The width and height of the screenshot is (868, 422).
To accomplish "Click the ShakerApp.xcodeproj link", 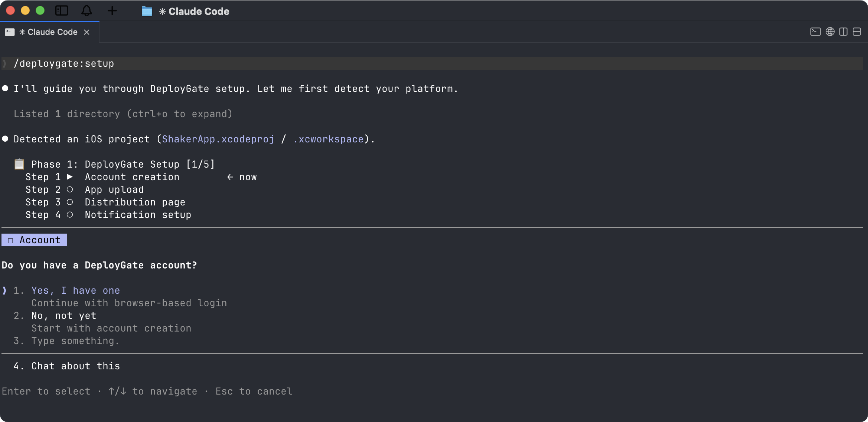I will tap(218, 139).
